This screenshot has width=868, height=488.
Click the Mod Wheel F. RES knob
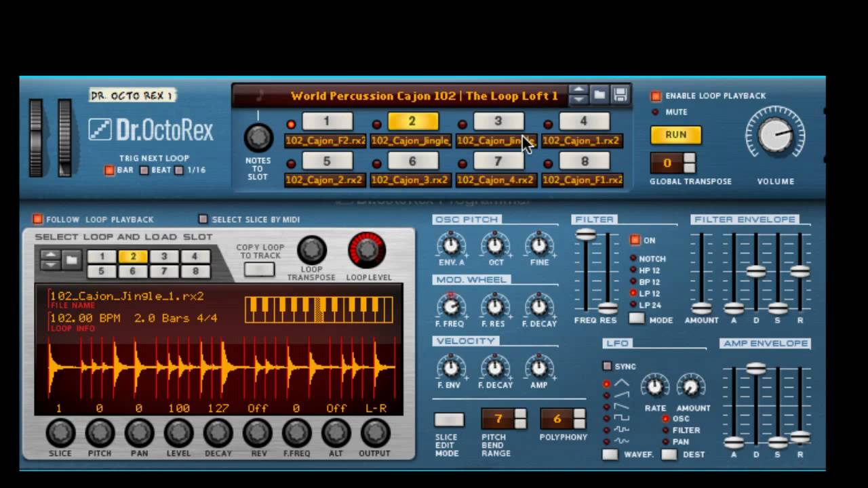click(495, 306)
